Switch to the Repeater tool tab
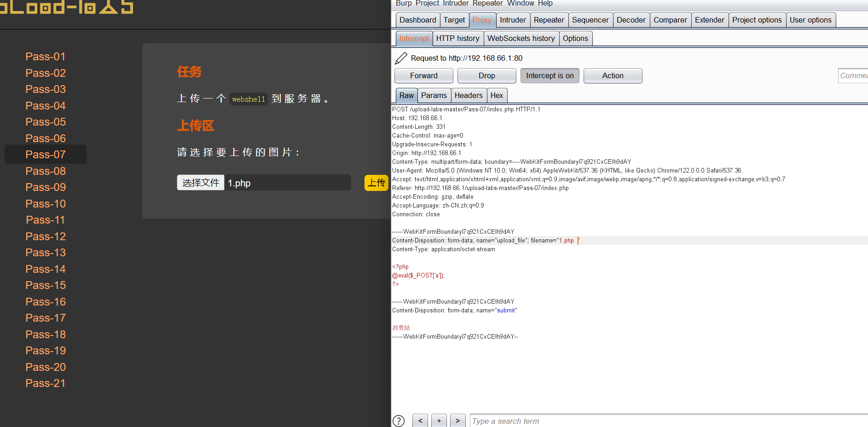Viewport: 868px width, 427px height. click(x=549, y=20)
